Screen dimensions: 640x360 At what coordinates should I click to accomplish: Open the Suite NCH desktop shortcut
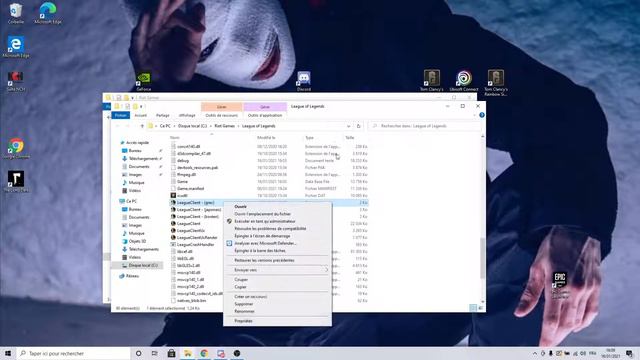tap(16, 81)
